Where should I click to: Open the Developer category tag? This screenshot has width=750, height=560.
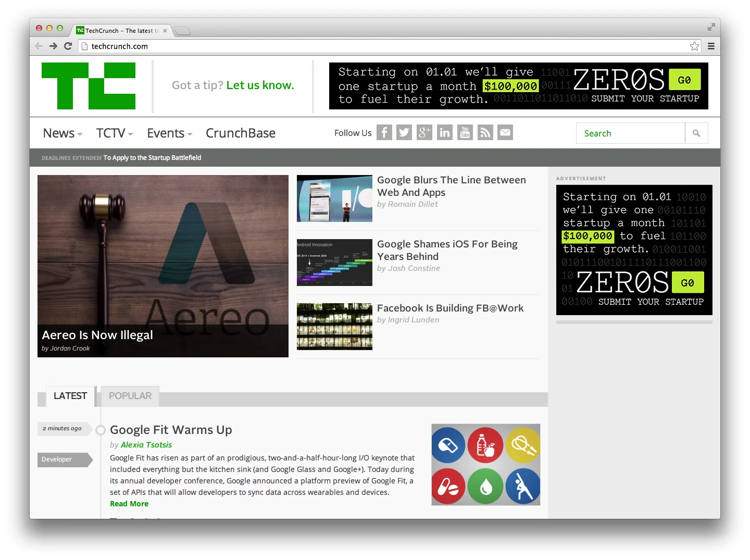tap(65, 459)
